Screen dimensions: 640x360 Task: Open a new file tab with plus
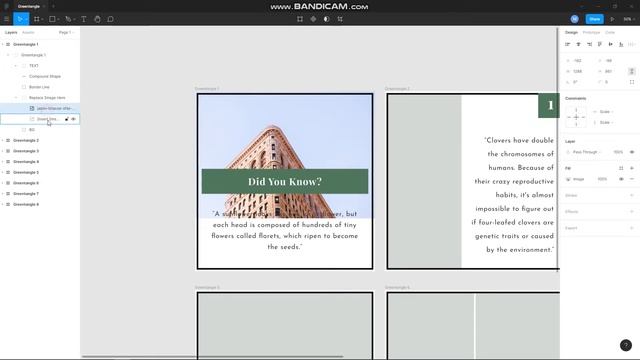(53, 7)
